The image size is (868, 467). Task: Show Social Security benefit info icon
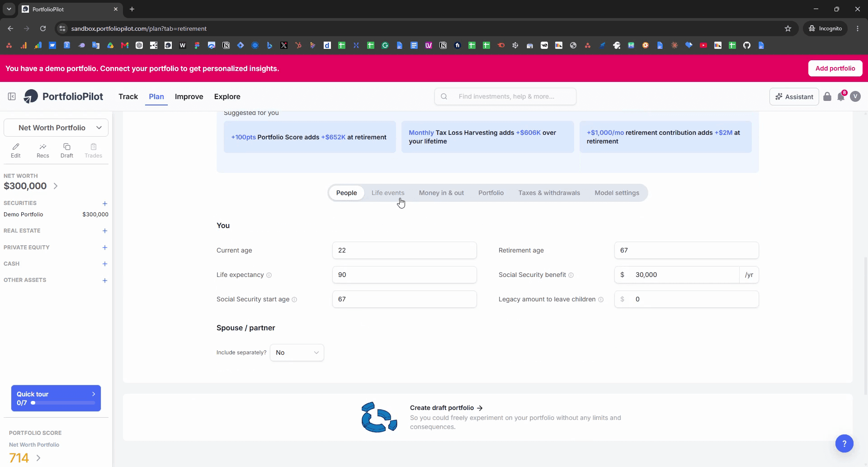pos(571,275)
